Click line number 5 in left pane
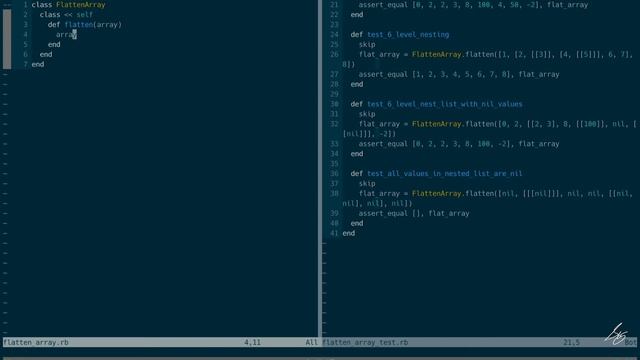The image size is (640, 360). [x=25, y=44]
